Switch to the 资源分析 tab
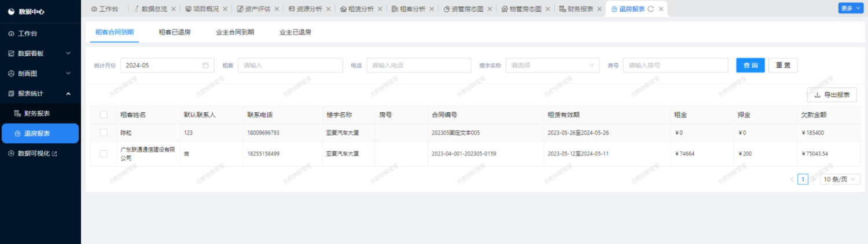The image size is (868, 244). (306, 9)
